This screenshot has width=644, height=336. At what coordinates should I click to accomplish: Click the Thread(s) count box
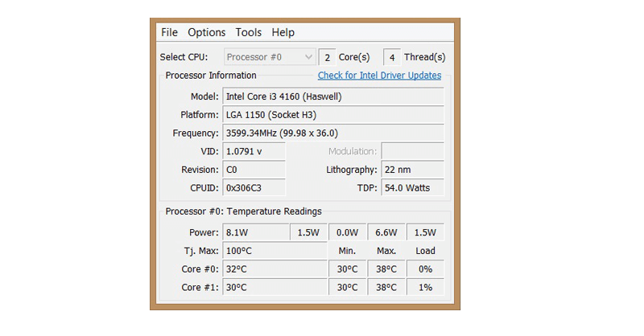(391, 57)
